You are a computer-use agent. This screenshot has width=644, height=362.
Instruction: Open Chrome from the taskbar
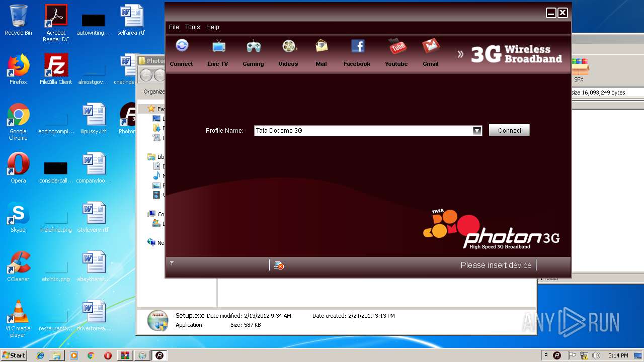click(91, 355)
